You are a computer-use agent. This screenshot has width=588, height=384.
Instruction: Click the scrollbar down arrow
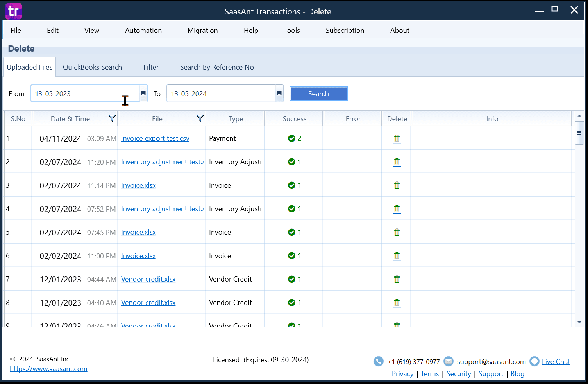point(579,322)
